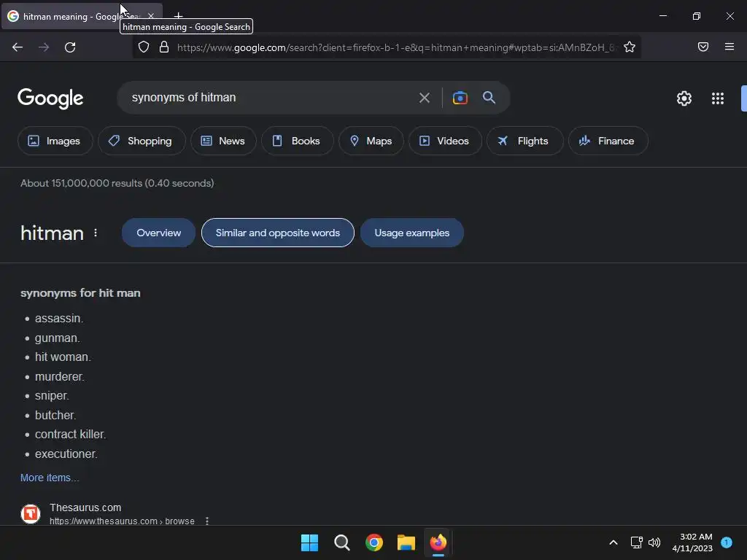
Task: Click the 'sniper.' synonym
Action: [x=52, y=396]
